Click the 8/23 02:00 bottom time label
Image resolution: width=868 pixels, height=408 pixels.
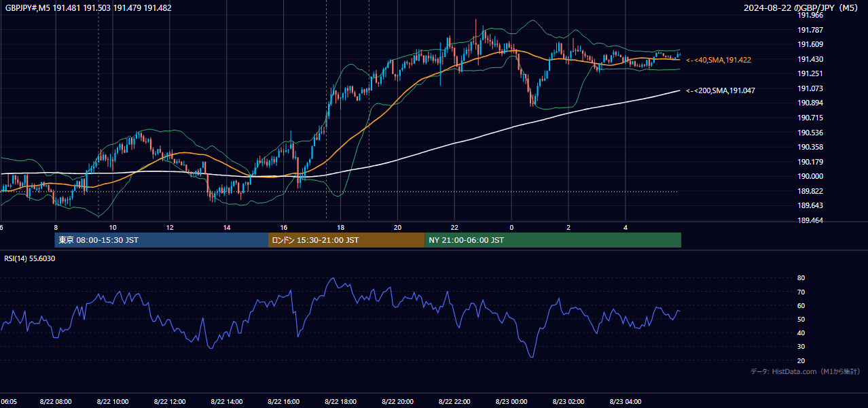[x=569, y=401]
